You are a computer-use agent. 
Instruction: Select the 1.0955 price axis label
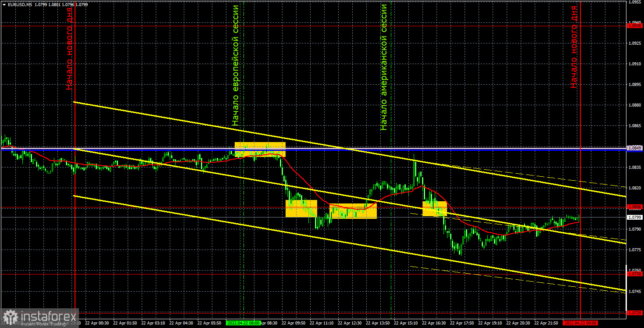coord(635,2)
